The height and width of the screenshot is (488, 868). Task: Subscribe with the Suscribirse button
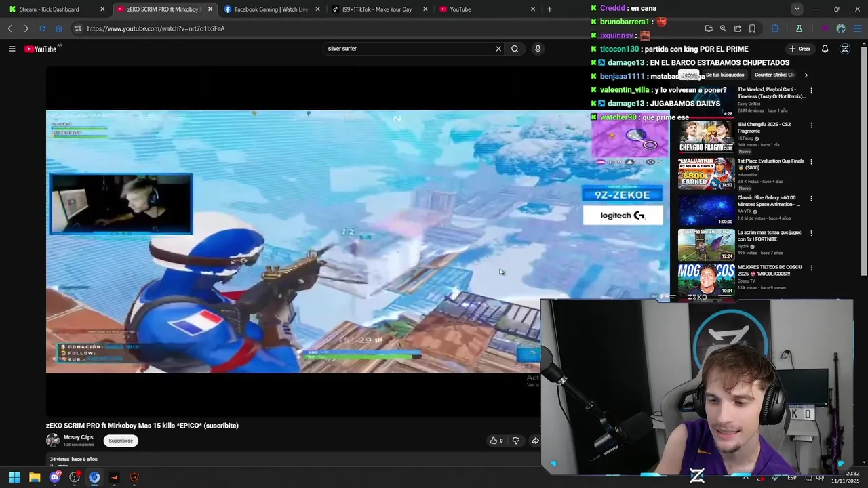pos(121,441)
